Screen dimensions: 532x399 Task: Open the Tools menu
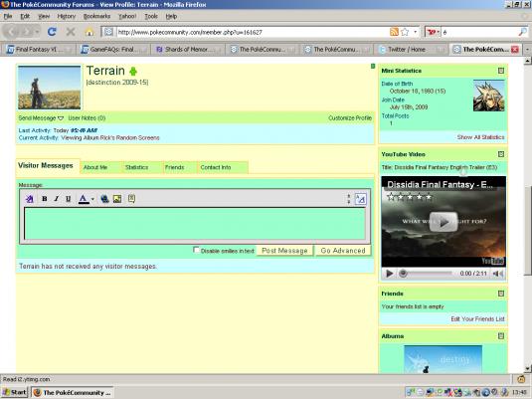(151, 16)
